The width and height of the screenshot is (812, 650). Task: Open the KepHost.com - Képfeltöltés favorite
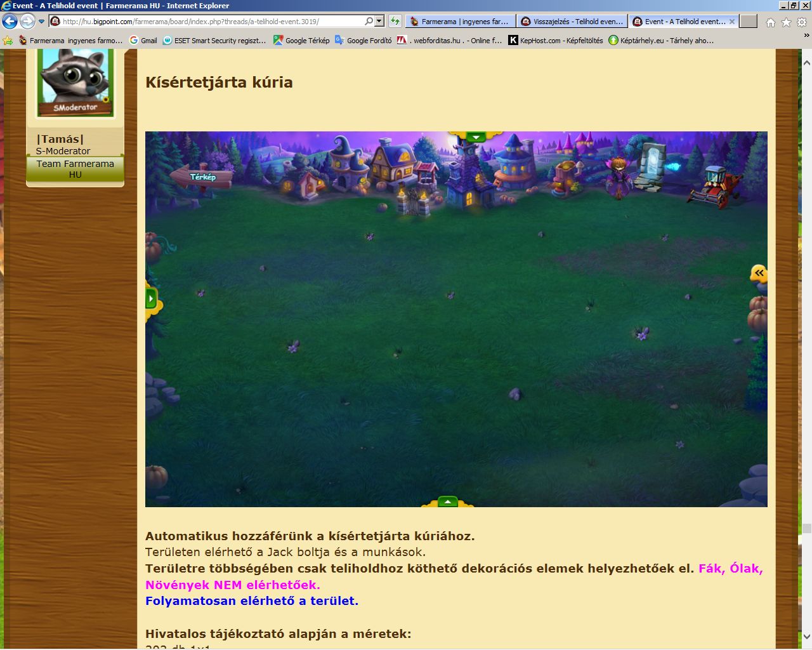[555, 40]
